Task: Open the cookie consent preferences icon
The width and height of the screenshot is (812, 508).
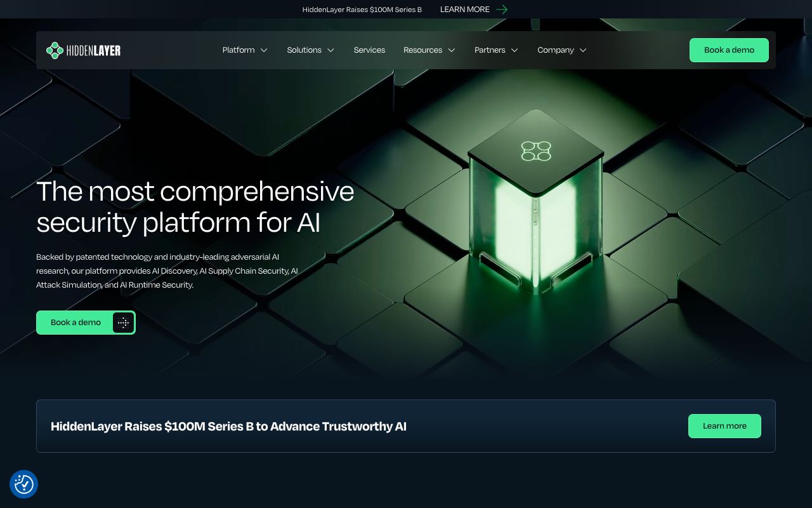Action: pyautogui.click(x=24, y=485)
